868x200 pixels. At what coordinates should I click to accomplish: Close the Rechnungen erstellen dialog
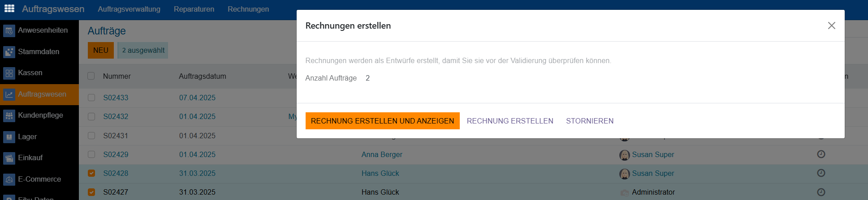point(831,26)
